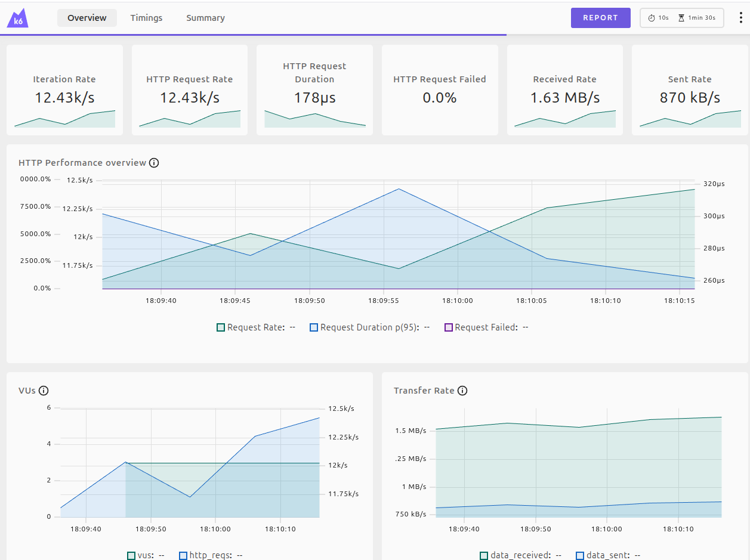
Task: Click the 870 kB/s sent value
Action: pyautogui.click(x=690, y=97)
